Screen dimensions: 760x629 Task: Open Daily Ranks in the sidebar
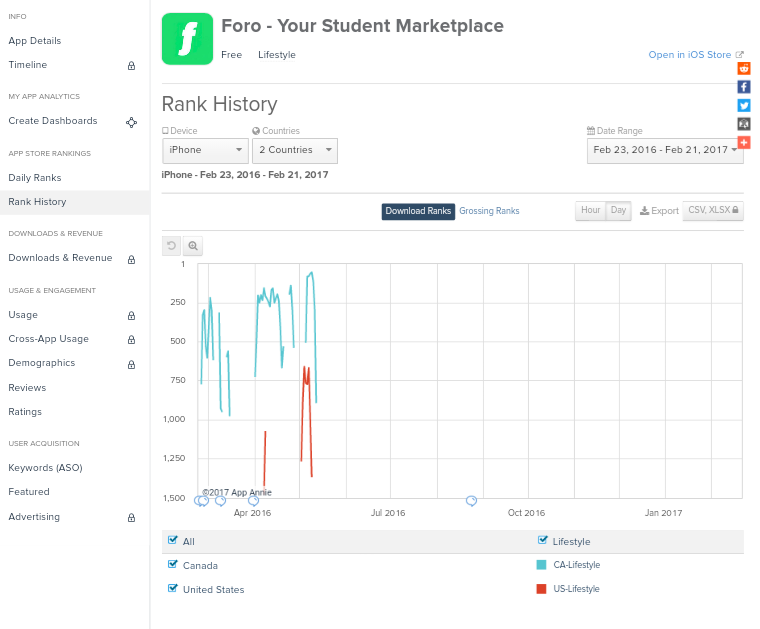[35, 178]
